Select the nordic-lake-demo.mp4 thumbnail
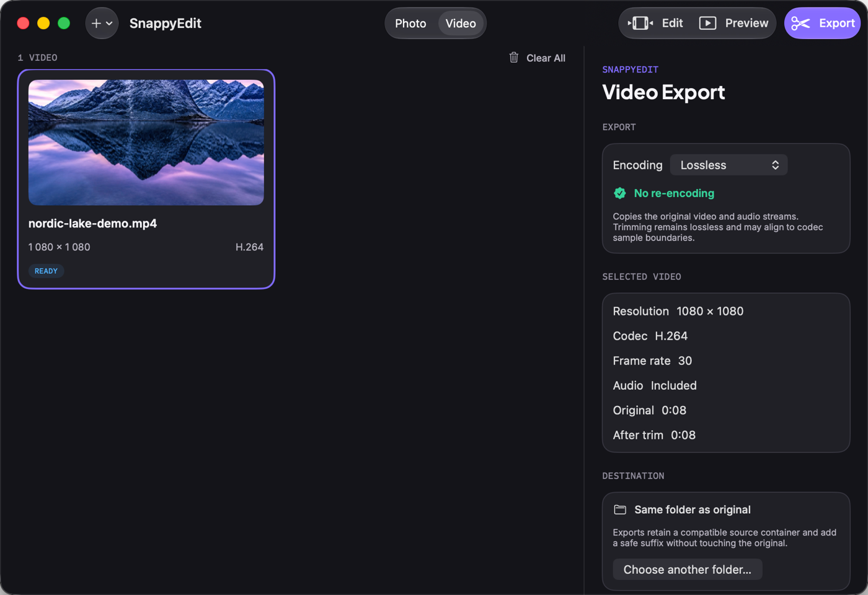 tap(146, 143)
